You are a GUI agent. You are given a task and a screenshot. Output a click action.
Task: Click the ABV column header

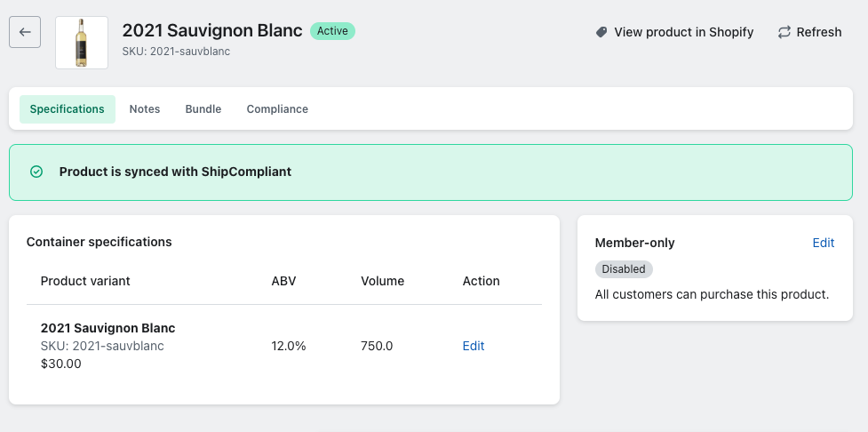(x=283, y=281)
